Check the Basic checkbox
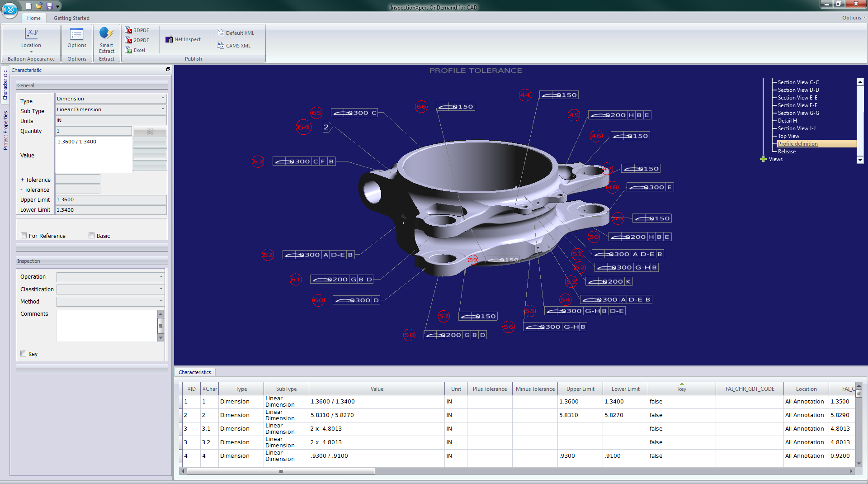 [x=92, y=236]
